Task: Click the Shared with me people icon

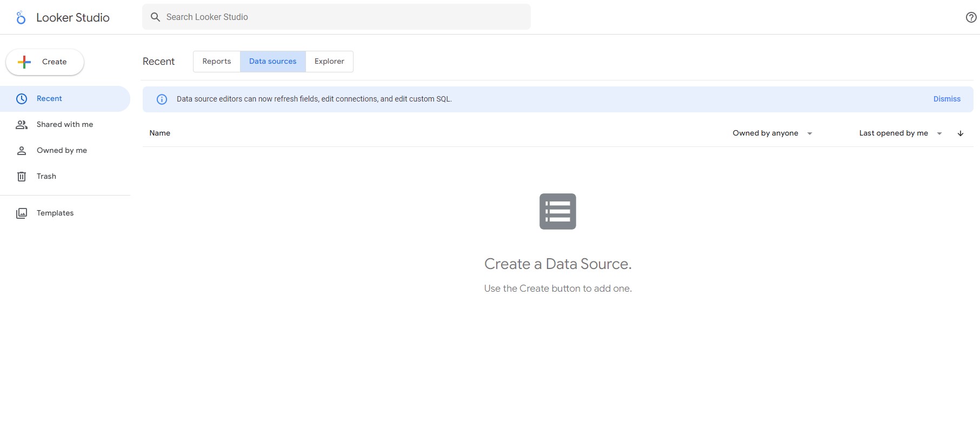Action: (22, 125)
